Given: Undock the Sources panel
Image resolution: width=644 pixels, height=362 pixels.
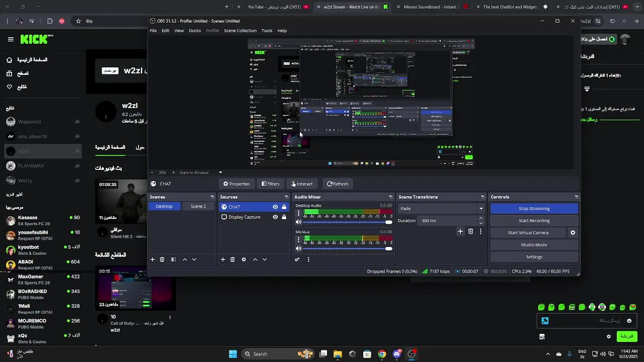Looking at the screenshot, I should tap(286, 197).
